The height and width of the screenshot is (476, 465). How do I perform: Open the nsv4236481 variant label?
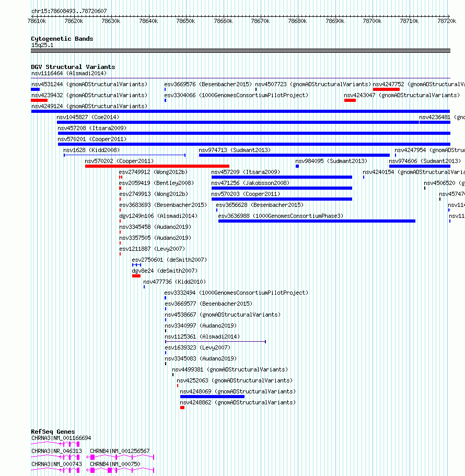click(x=442, y=117)
